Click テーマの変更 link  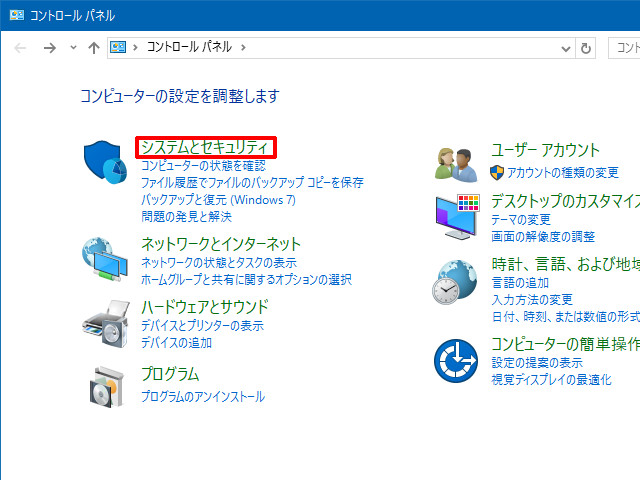pos(521,220)
